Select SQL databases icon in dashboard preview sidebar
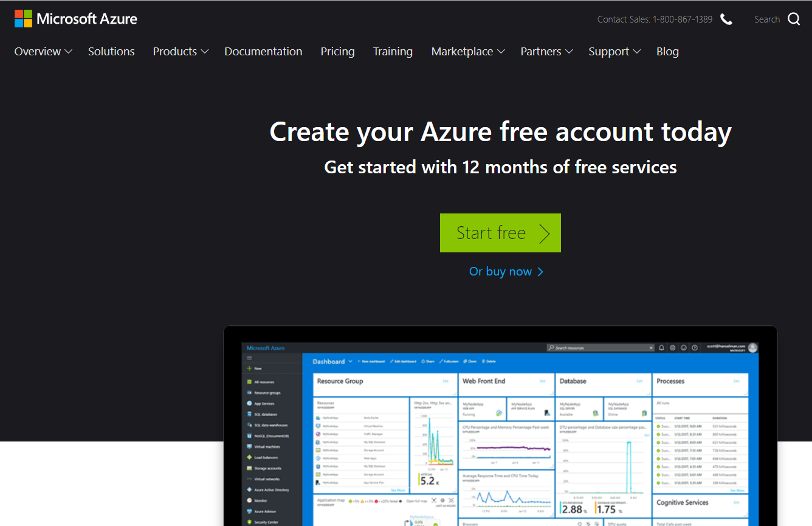 click(x=249, y=414)
